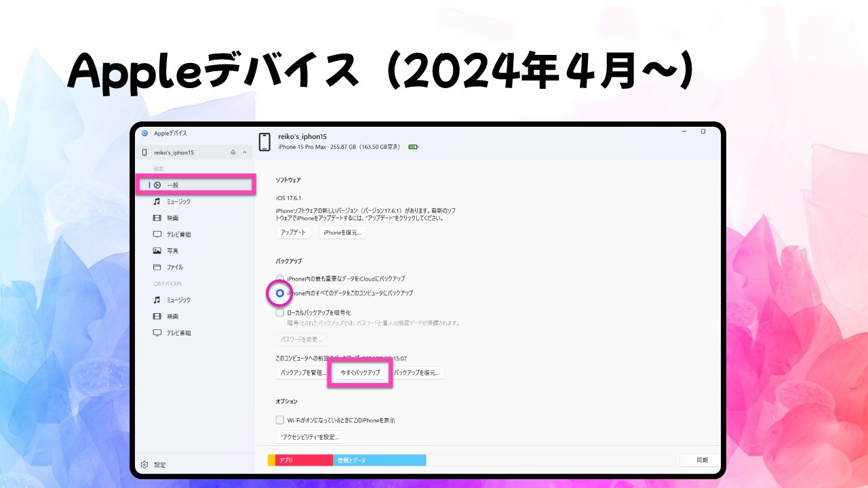Toggle the Wi-Fi iPhone display checkbox
This screenshot has width=868, height=488.
280,420
